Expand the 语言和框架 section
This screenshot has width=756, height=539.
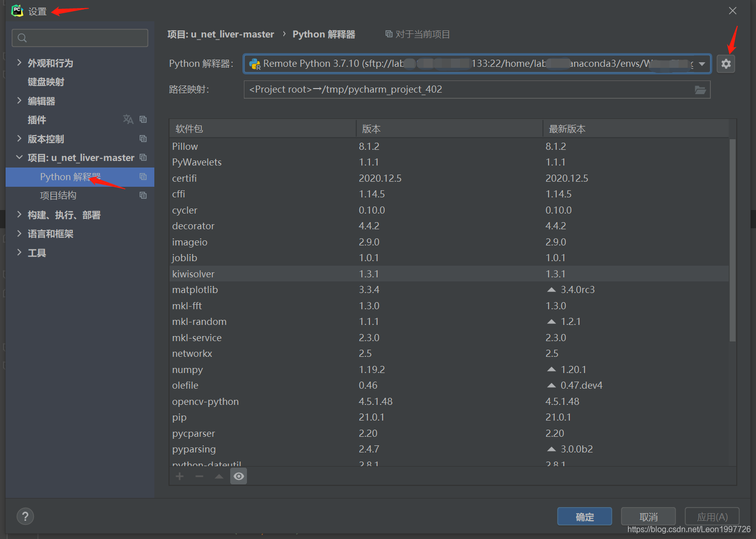pyautogui.click(x=19, y=233)
